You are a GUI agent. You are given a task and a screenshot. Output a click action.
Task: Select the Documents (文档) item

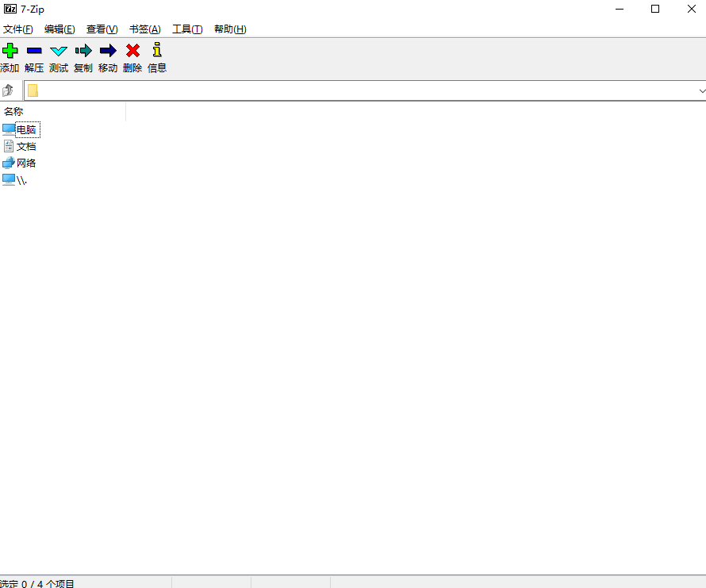pos(26,147)
